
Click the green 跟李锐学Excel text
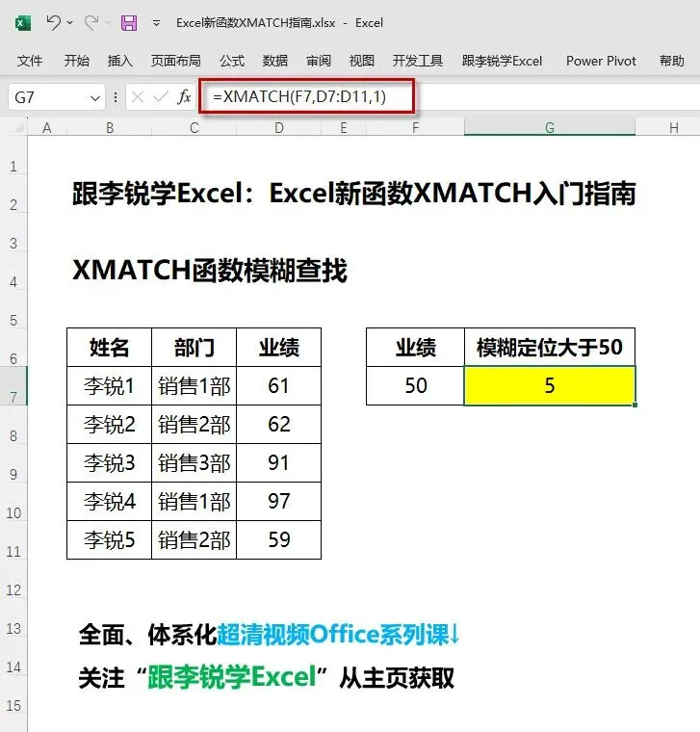tap(232, 677)
